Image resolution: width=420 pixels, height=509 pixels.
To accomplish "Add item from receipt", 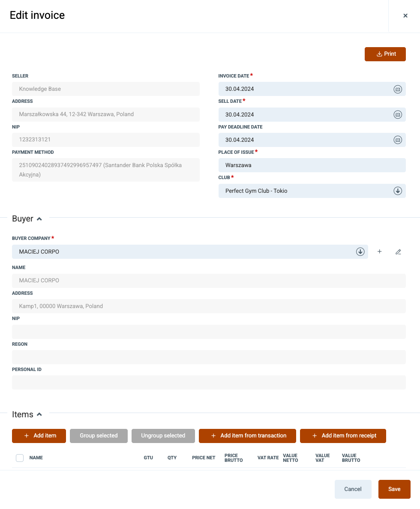I will coord(343,436).
